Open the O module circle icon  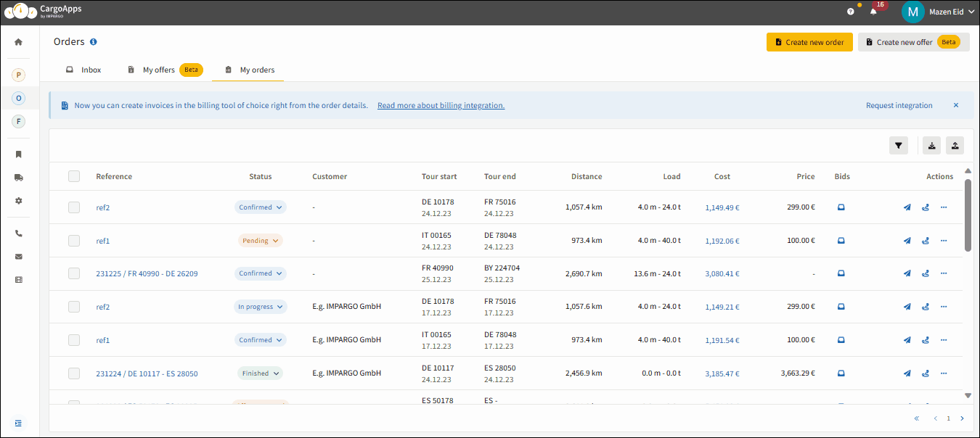tap(19, 98)
